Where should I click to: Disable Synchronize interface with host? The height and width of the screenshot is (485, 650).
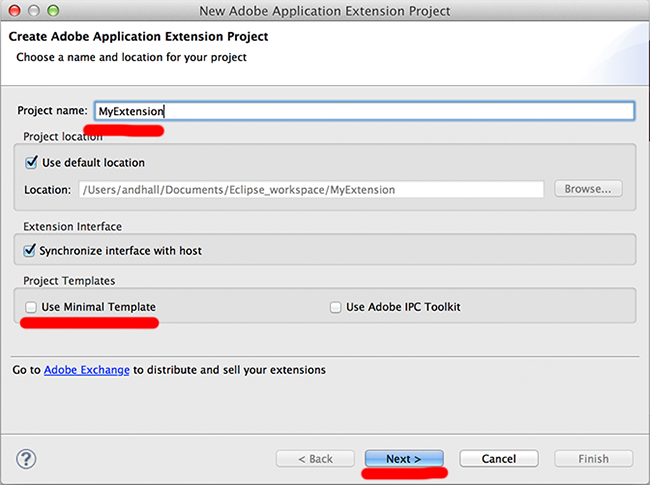[29, 250]
